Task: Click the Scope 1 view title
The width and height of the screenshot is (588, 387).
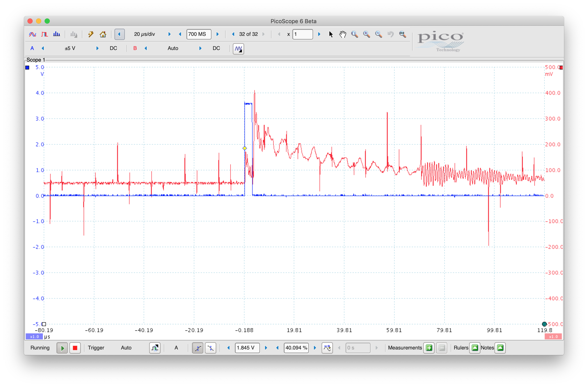Action: click(36, 60)
